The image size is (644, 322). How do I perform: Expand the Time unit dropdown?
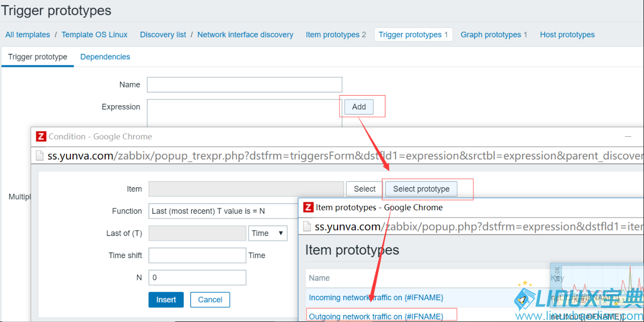(x=268, y=233)
